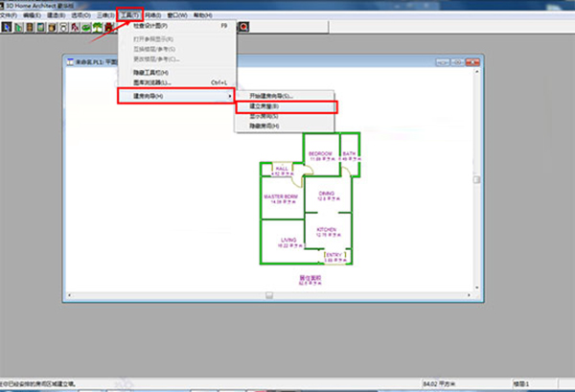Select the door tool icon
The width and height of the screenshot is (575, 392).
click(30, 27)
